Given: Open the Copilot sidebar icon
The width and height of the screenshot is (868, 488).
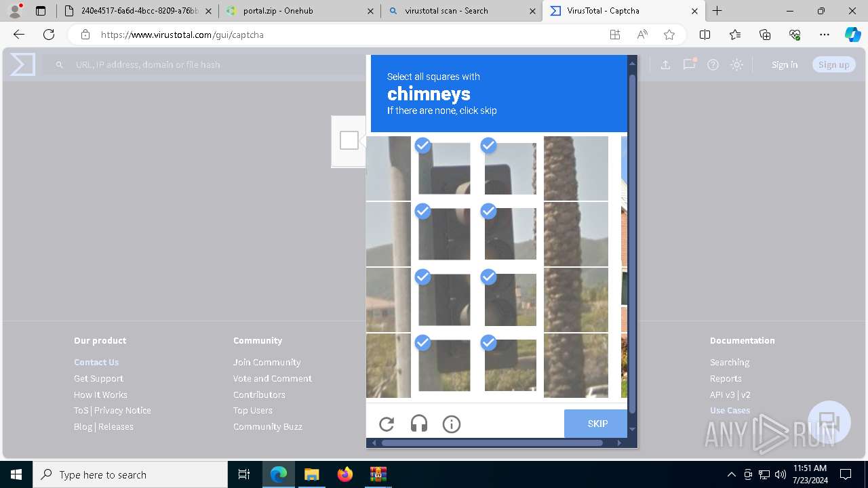Looking at the screenshot, I should tap(853, 35).
